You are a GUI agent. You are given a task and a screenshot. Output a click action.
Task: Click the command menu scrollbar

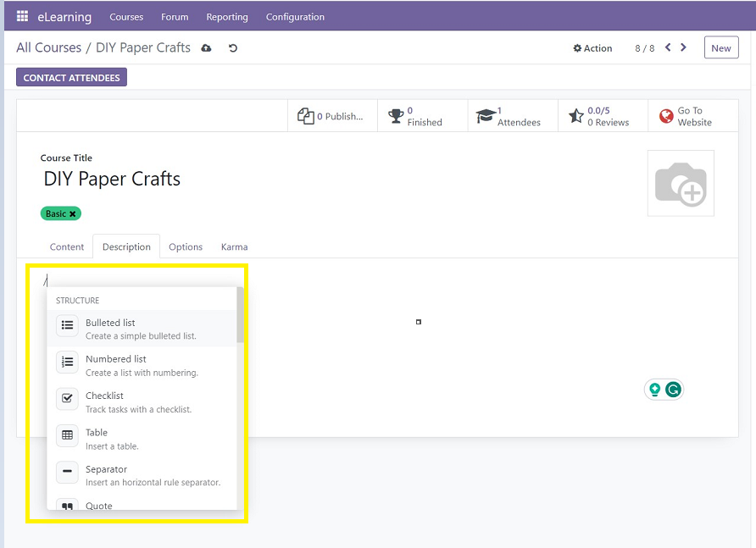[240, 315]
